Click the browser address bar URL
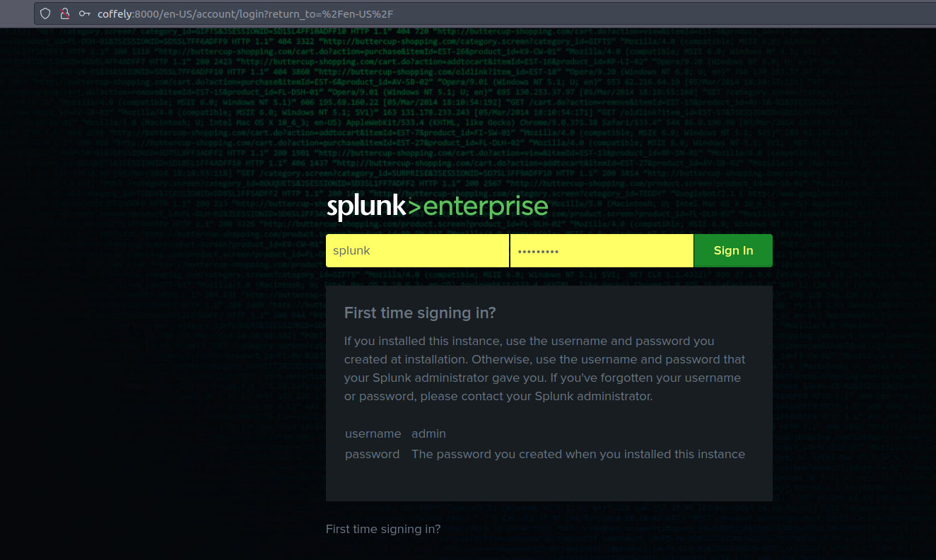Screen dimensions: 936x560 tap(245, 13)
